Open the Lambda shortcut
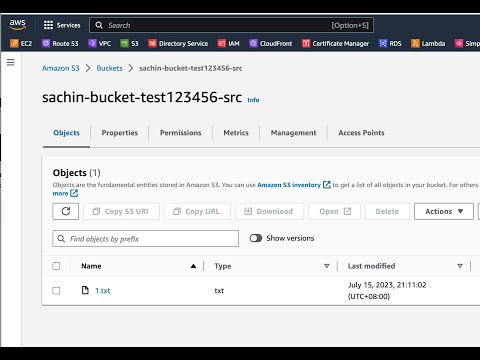480x360 pixels. pos(428,43)
